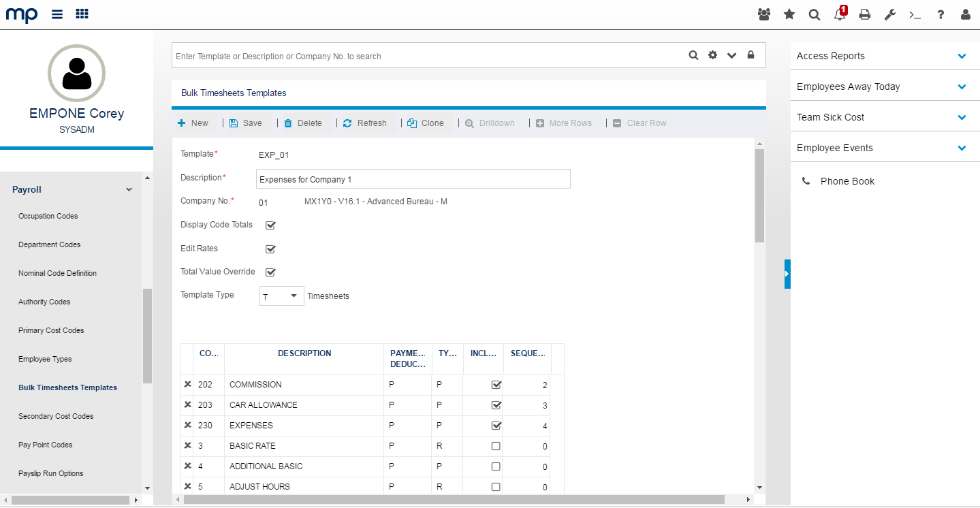Click the Clone button
Viewport: 980px width, 508px height.
[426, 123]
